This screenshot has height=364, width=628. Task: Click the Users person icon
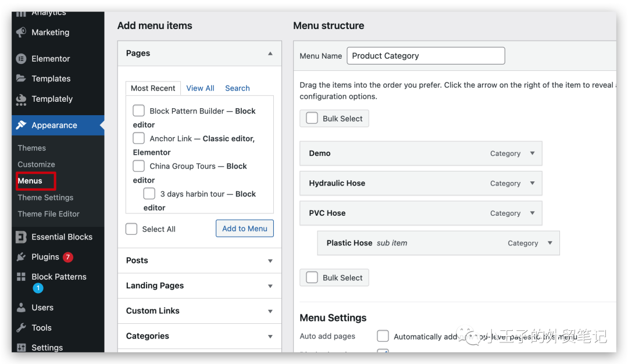[x=22, y=308]
